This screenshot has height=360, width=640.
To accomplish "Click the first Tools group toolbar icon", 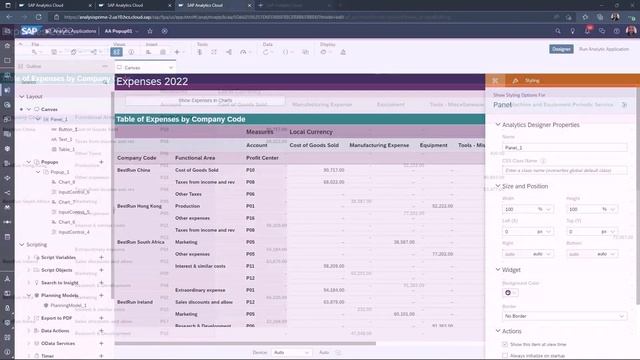I will [200, 52].
